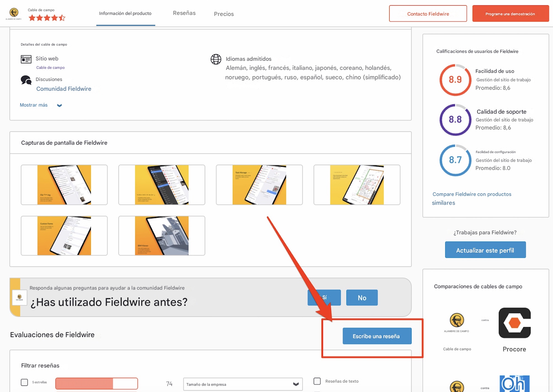Open the Task Manager screenshot thumbnail
The height and width of the screenshot is (392, 553).
tap(259, 185)
